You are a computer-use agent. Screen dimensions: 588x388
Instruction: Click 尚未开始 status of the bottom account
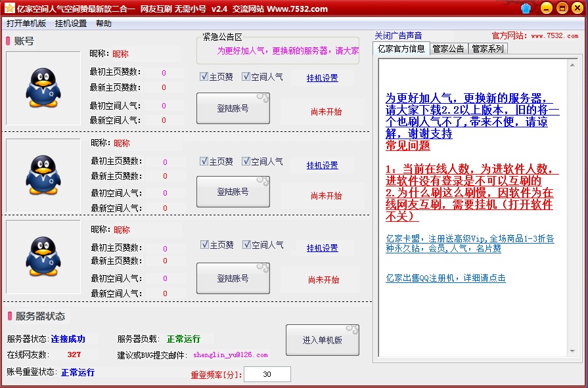[324, 280]
